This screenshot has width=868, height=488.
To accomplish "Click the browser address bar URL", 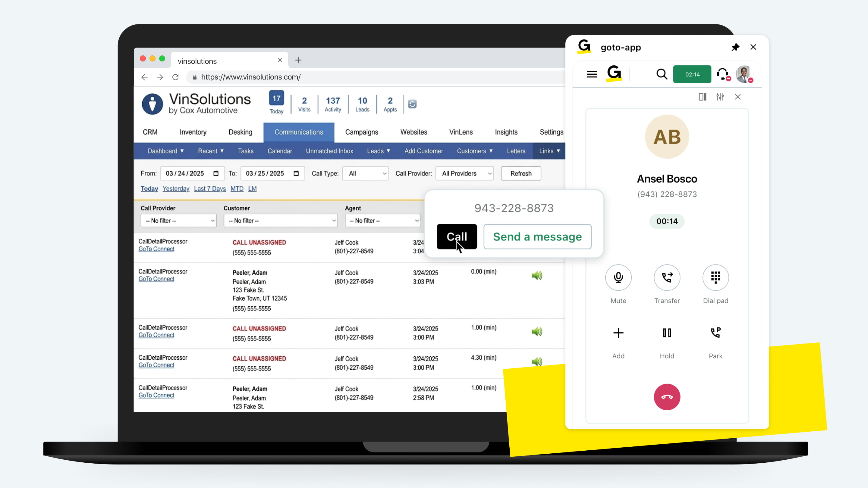I will coord(251,77).
